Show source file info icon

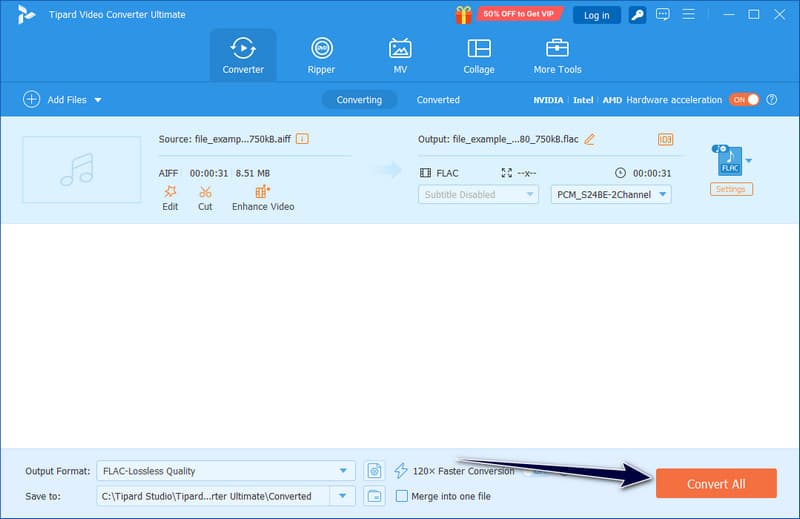302,139
